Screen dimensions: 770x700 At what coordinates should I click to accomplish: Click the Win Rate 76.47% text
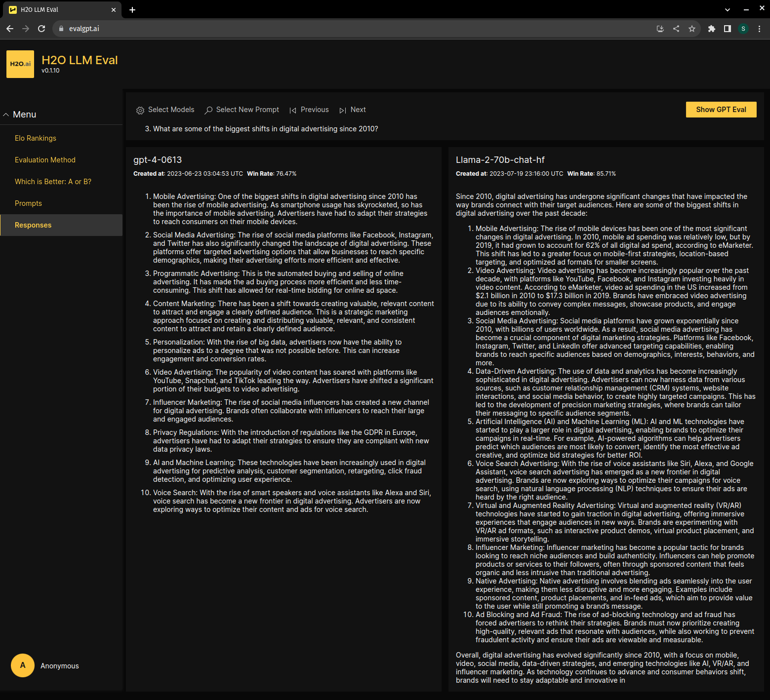272,174
